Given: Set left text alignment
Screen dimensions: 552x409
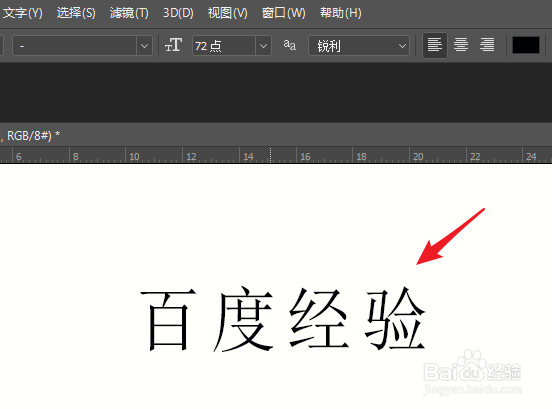Looking at the screenshot, I should click(435, 45).
